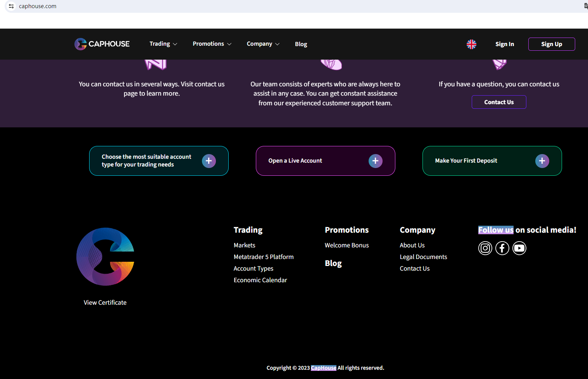This screenshot has height=379, width=588.
Task: Click the large CapHouse footer logo
Action: click(x=105, y=257)
